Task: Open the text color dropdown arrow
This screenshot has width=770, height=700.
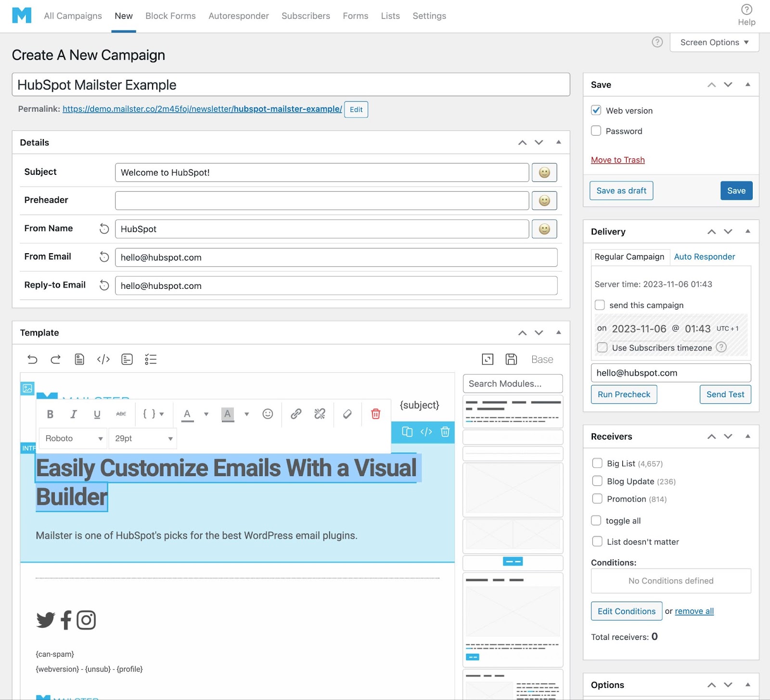Action: tap(206, 414)
